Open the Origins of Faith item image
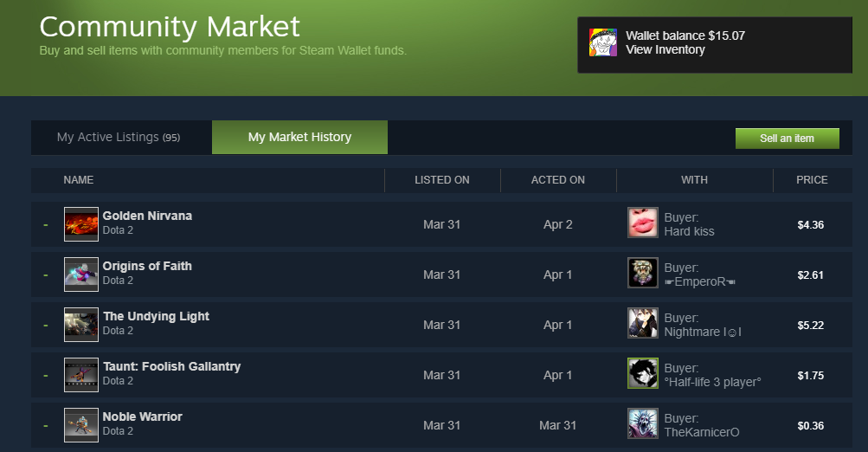Viewport: 868px width, 452px height. coord(81,274)
